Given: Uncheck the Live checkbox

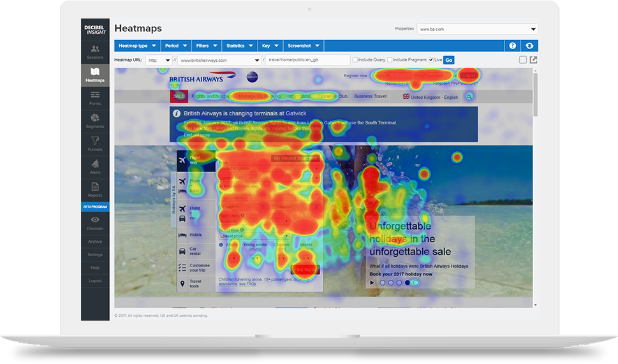Looking at the screenshot, I should pos(431,60).
